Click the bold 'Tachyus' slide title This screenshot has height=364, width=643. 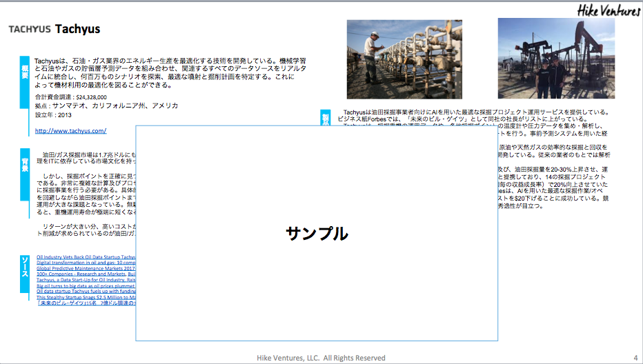(77, 29)
